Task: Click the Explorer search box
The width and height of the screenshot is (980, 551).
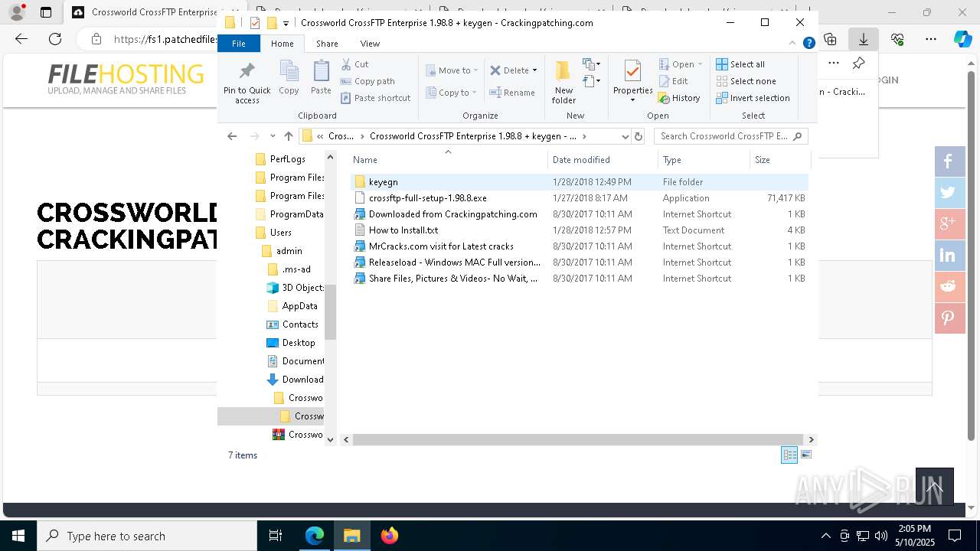Action: coord(730,136)
